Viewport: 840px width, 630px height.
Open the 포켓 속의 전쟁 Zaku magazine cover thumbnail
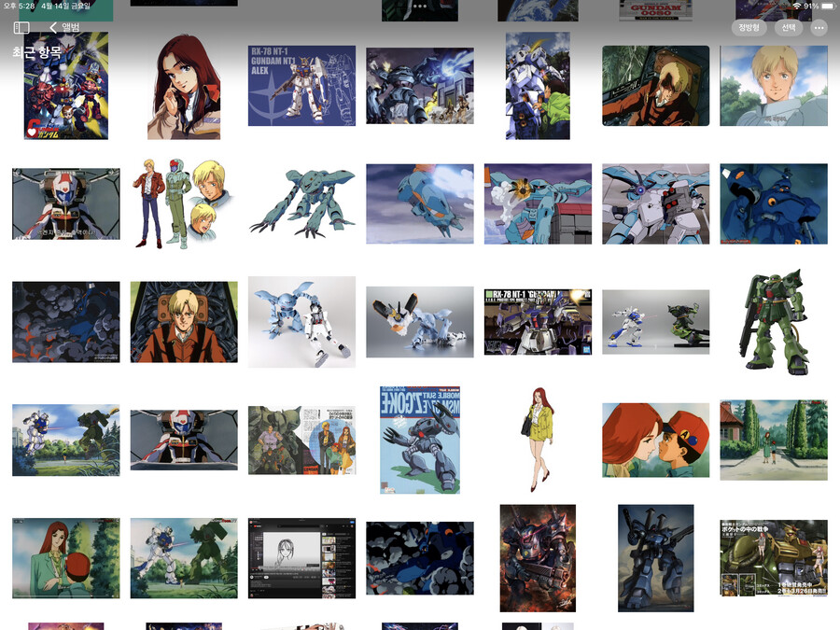point(774,558)
